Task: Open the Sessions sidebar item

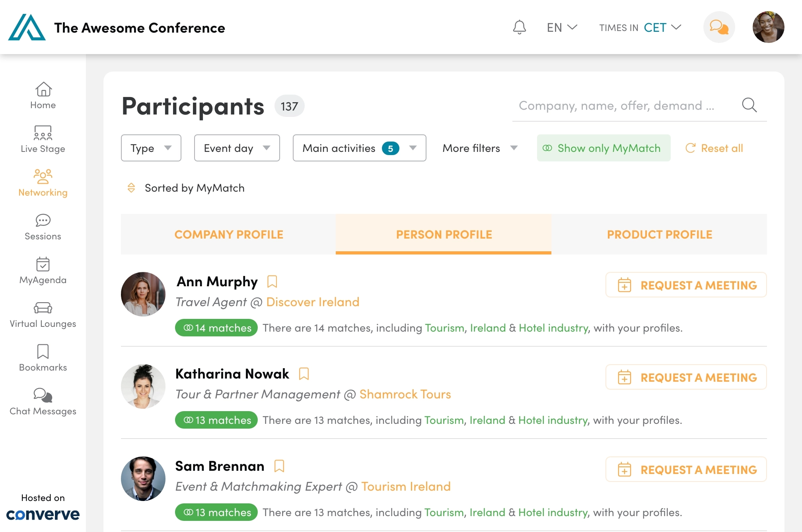Action: [x=43, y=227]
